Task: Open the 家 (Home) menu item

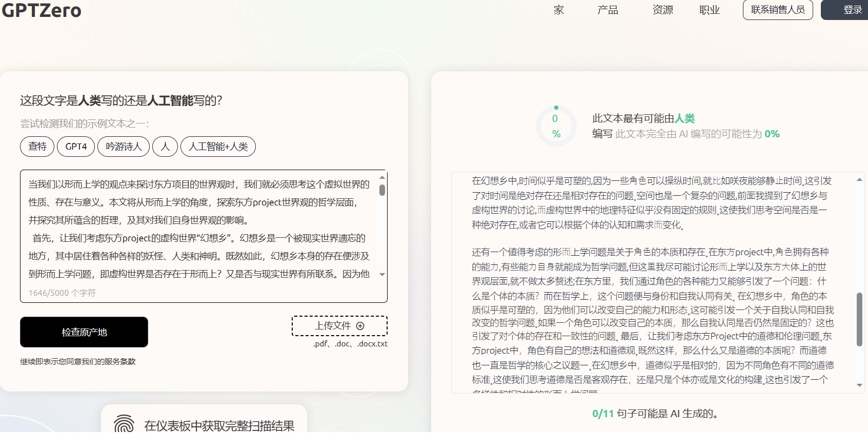Action: click(559, 10)
